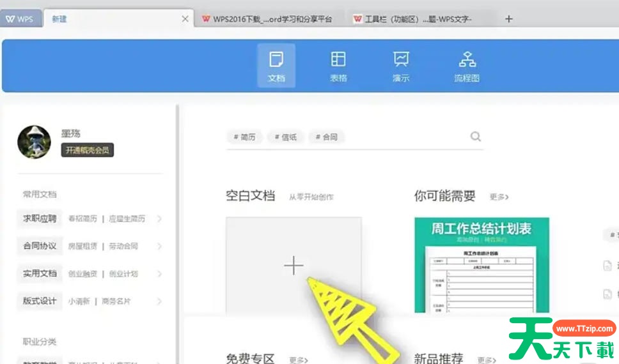Select the 流程图 flowchart type icon
Viewport: 619px width, 364px height.
click(x=467, y=66)
